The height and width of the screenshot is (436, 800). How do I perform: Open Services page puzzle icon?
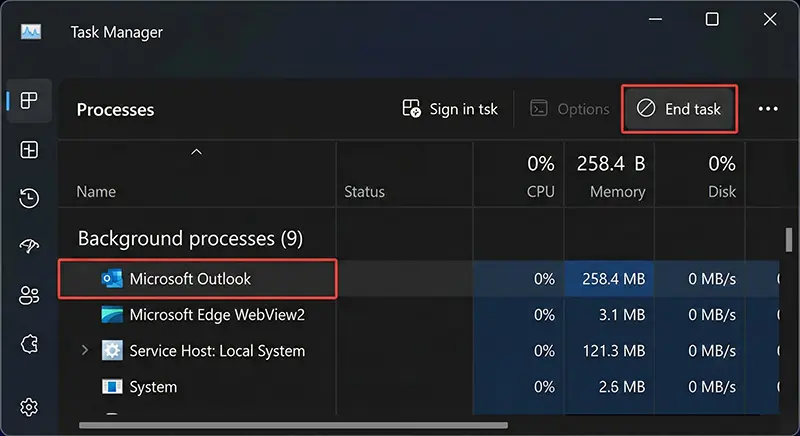click(x=29, y=344)
